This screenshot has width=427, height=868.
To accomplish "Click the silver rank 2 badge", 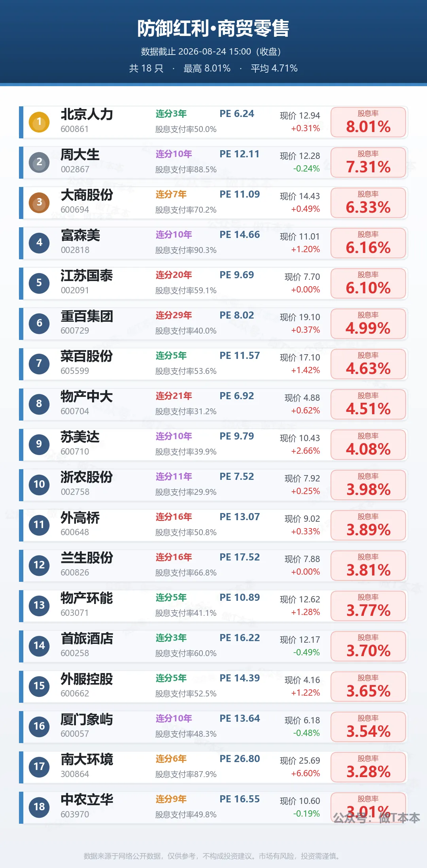I will pyautogui.click(x=39, y=162).
